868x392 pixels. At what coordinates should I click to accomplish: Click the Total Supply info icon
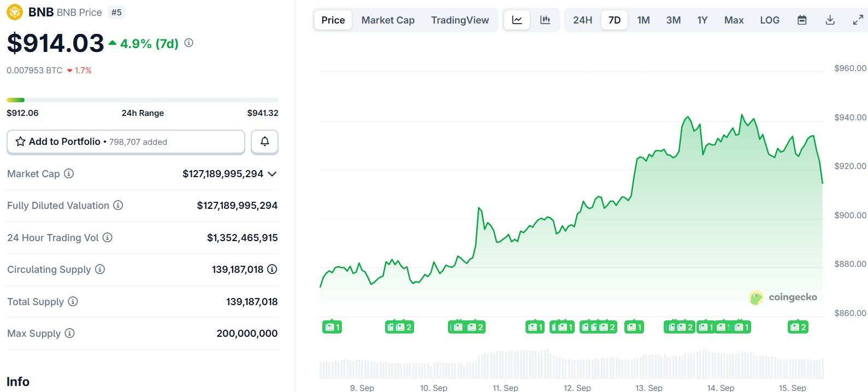(73, 301)
